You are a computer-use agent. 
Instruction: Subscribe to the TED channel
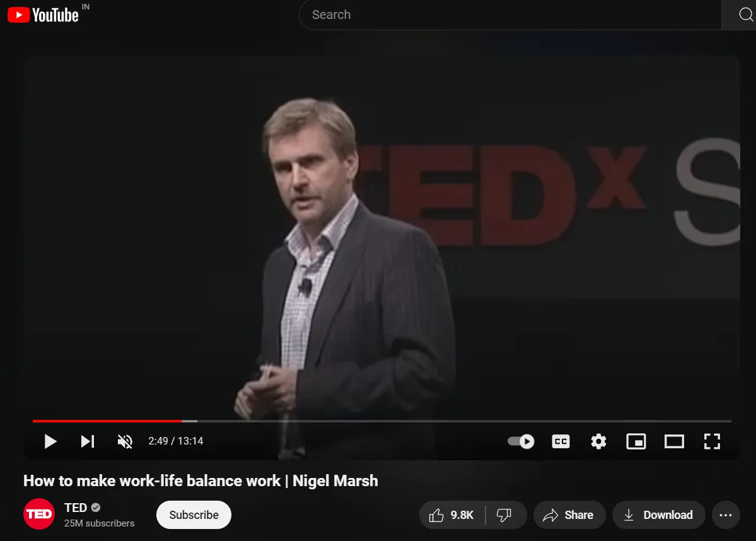click(x=194, y=515)
